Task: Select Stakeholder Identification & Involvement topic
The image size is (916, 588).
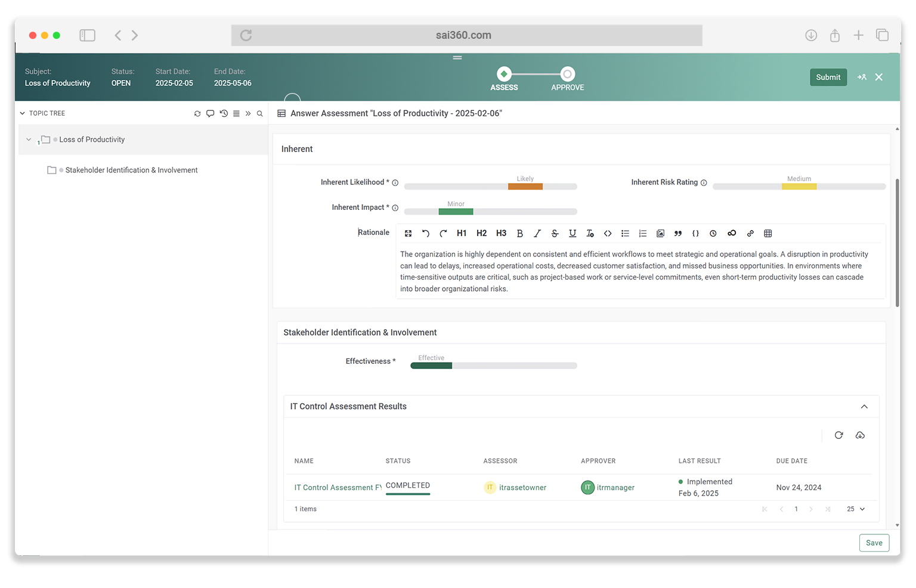Action: tap(131, 171)
